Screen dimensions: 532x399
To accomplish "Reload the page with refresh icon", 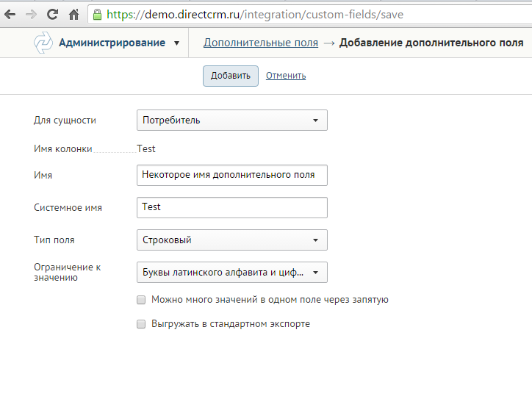I will tap(52, 14).
